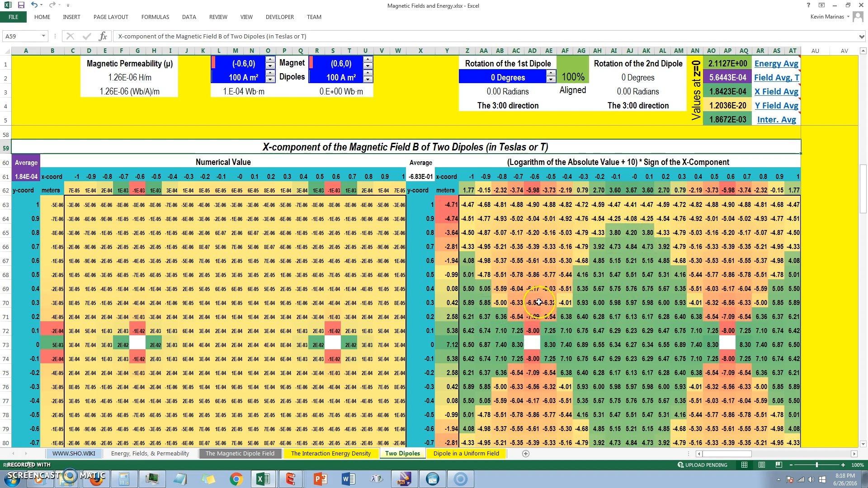Increase first dipole position spinner up arrow
This screenshot has width=868, height=488.
pyautogui.click(x=270, y=60)
